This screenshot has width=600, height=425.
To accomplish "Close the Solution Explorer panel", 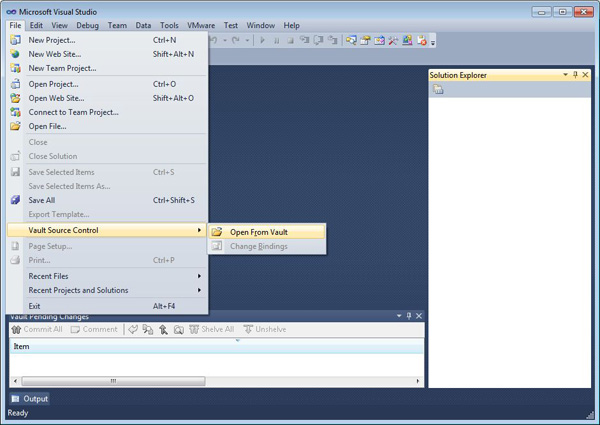I will (x=586, y=75).
